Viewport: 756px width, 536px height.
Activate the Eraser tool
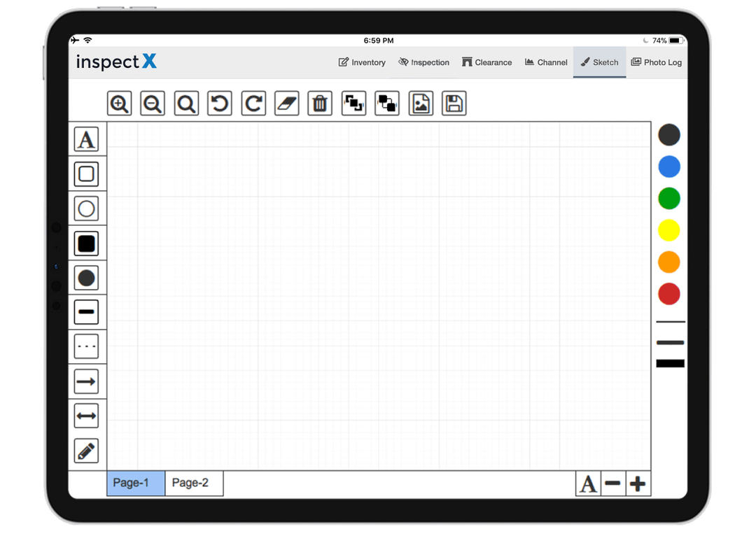[286, 103]
